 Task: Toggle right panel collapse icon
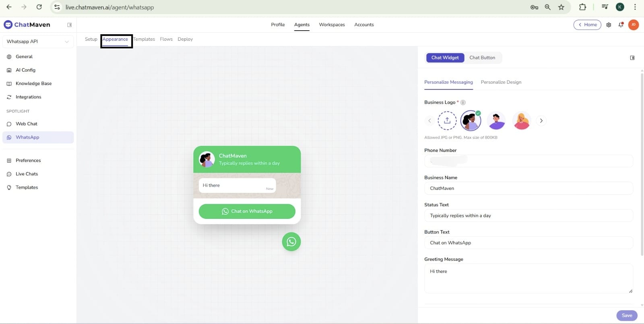pyautogui.click(x=632, y=58)
